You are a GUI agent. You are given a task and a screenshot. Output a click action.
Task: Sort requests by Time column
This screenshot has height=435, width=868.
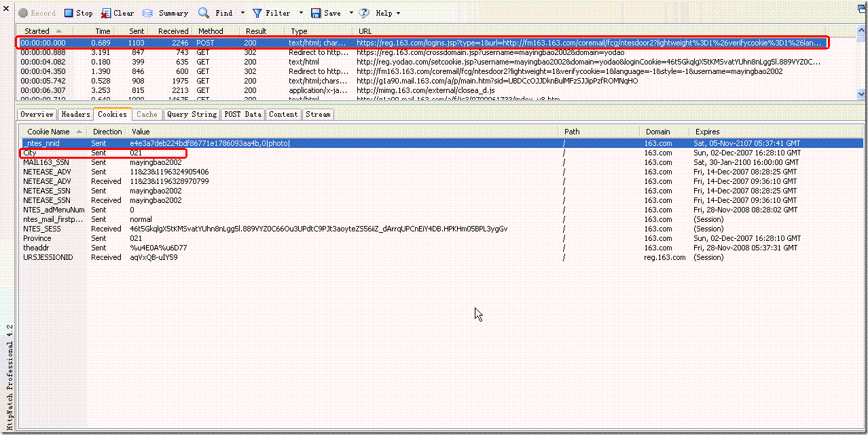(x=102, y=31)
